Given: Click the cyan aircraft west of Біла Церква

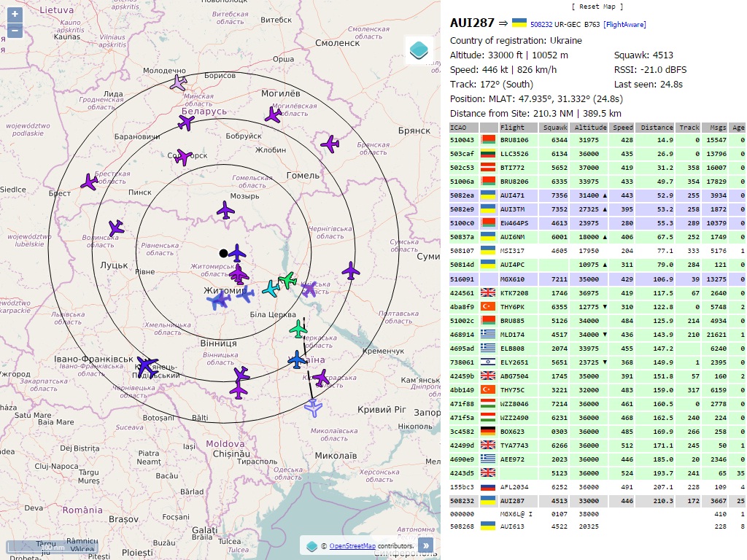Looking at the screenshot, I should (x=271, y=289).
